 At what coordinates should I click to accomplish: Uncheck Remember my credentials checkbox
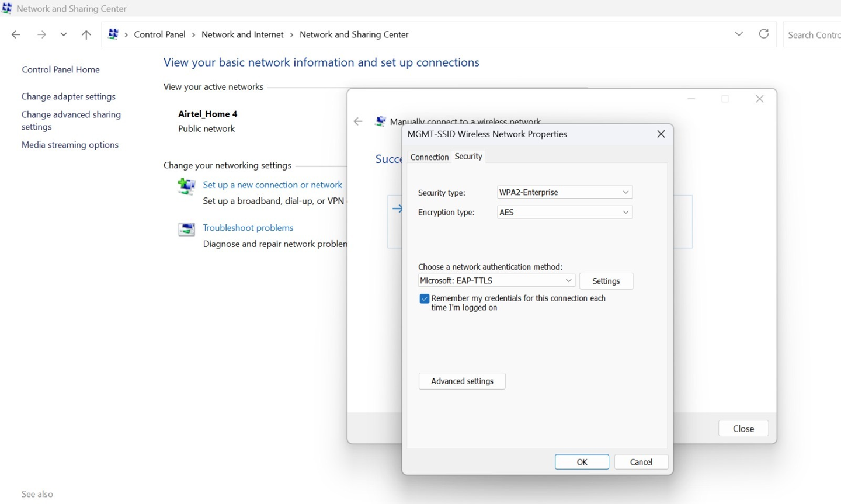425,298
